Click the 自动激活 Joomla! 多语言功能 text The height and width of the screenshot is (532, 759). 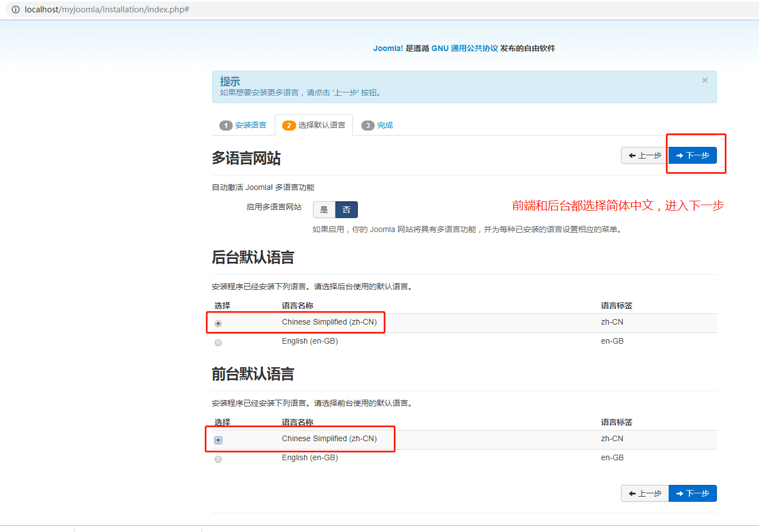click(263, 187)
